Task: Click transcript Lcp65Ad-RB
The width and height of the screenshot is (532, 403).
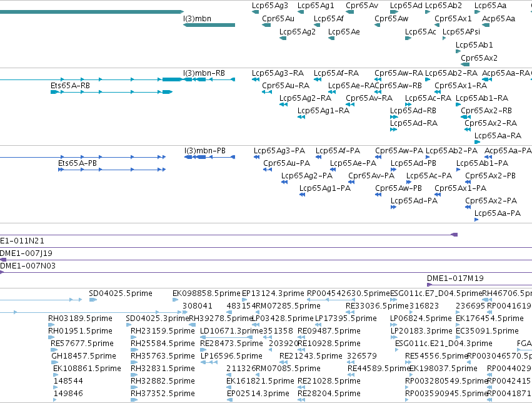Action: pos(413,111)
